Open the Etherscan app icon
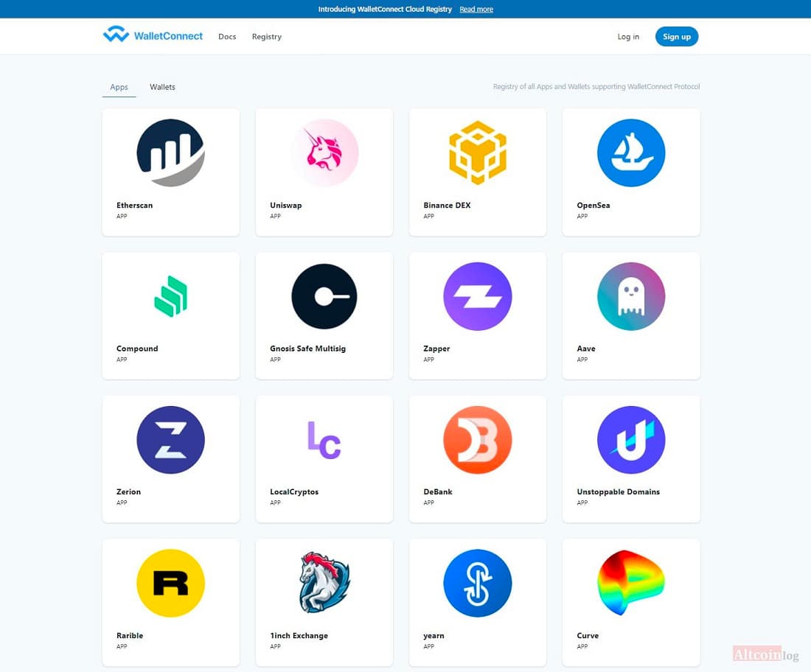This screenshot has height=672, width=811. pos(171,153)
